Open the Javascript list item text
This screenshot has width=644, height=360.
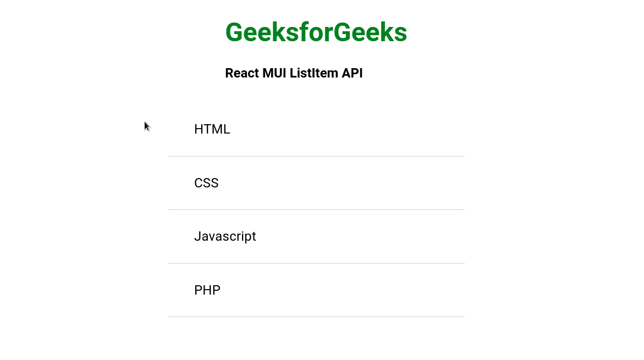click(x=225, y=236)
